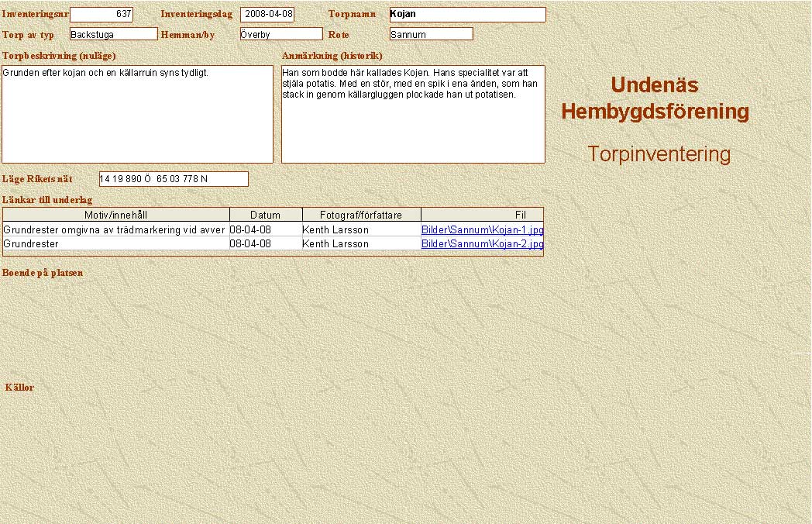Screen dimensions: 812x524
Task: Open the Bilder\Sannum\Kojan-2.jpg link
Action: pyautogui.click(x=482, y=244)
